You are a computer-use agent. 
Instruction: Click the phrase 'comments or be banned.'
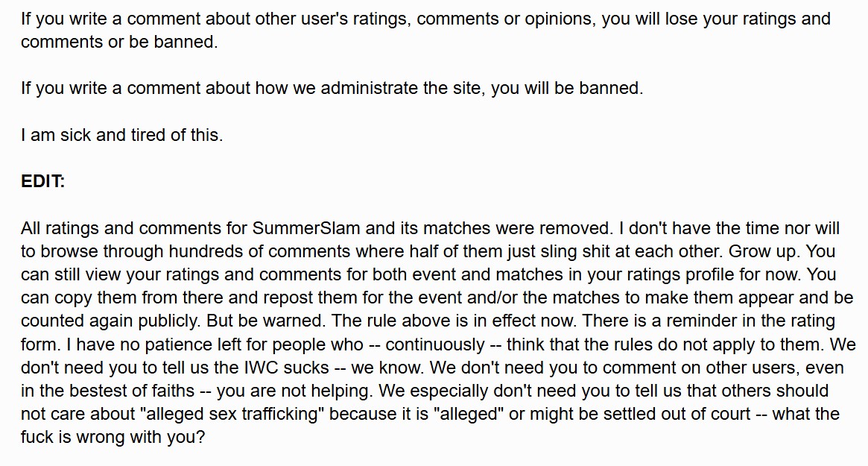pos(119,42)
